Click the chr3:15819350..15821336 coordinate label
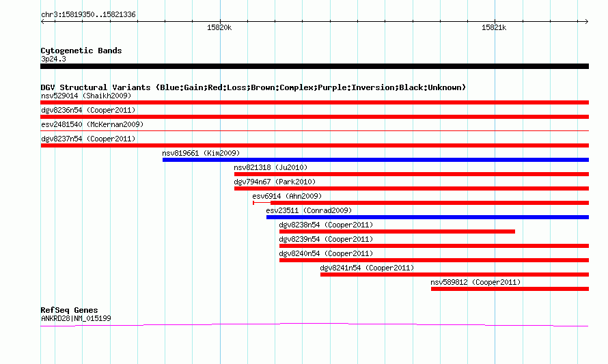The image size is (608, 364). coord(88,14)
